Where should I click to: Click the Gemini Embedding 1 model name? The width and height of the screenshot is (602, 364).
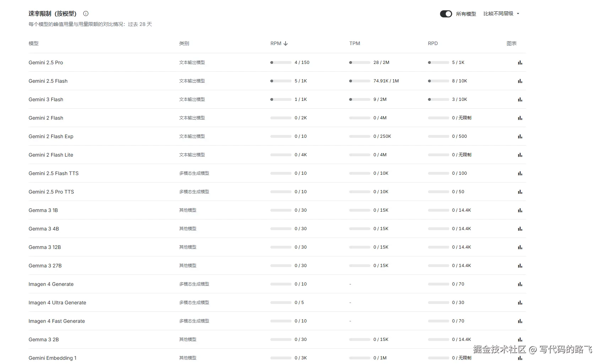53,358
